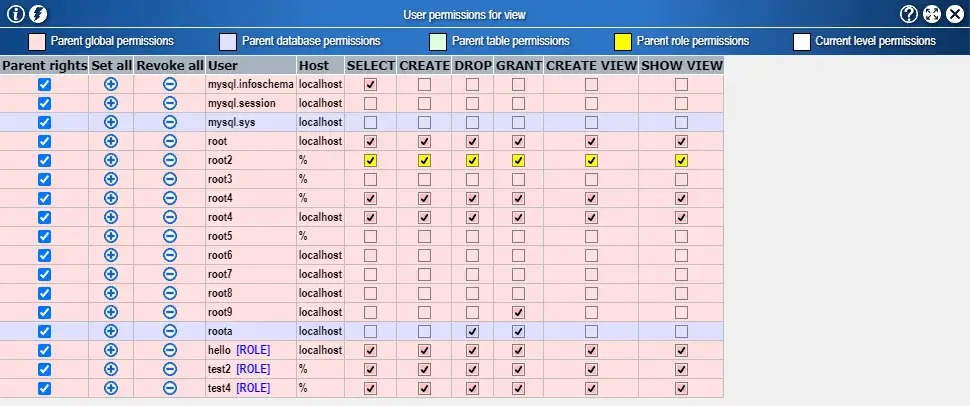Click the CREATE VIEW column header
This screenshot has width=970, height=406.
(591, 66)
